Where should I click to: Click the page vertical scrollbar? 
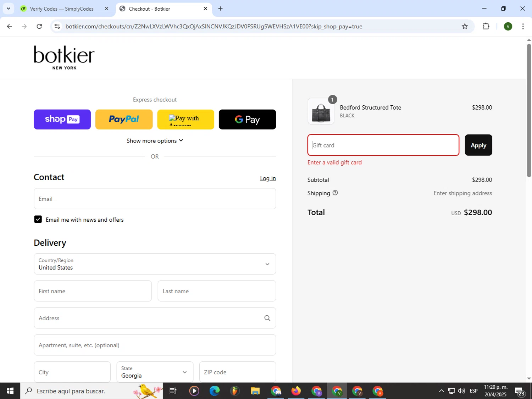[529, 111]
